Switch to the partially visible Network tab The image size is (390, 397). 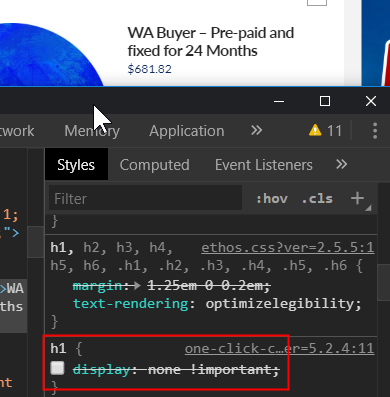click(17, 131)
